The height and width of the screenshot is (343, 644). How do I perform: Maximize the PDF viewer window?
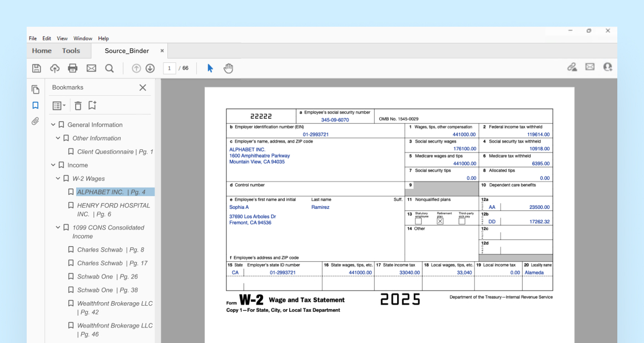point(589,31)
